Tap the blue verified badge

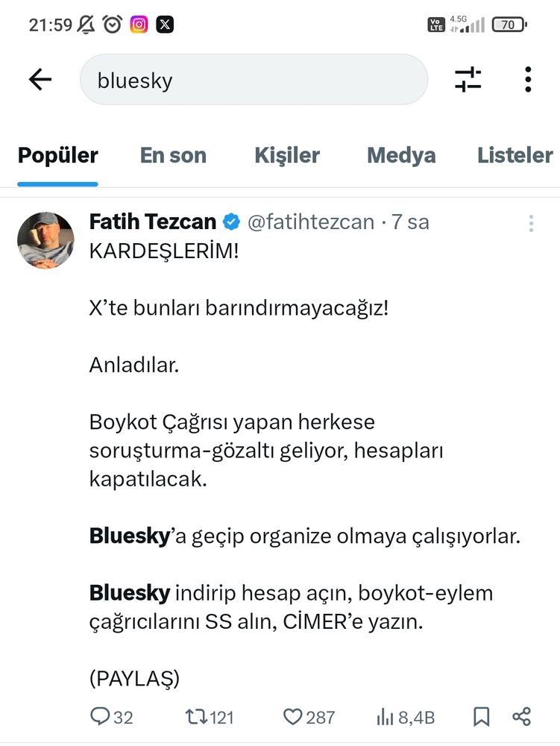pyautogui.click(x=231, y=222)
